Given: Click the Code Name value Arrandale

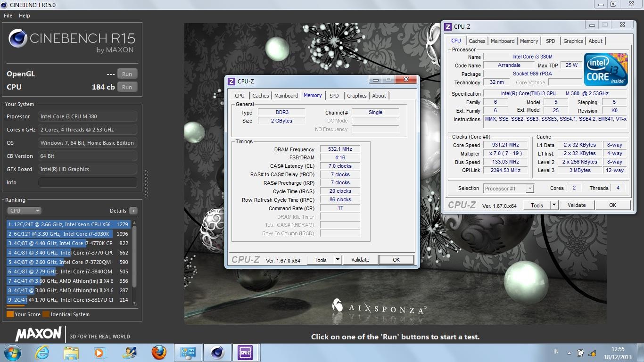Looking at the screenshot, I should point(509,65).
